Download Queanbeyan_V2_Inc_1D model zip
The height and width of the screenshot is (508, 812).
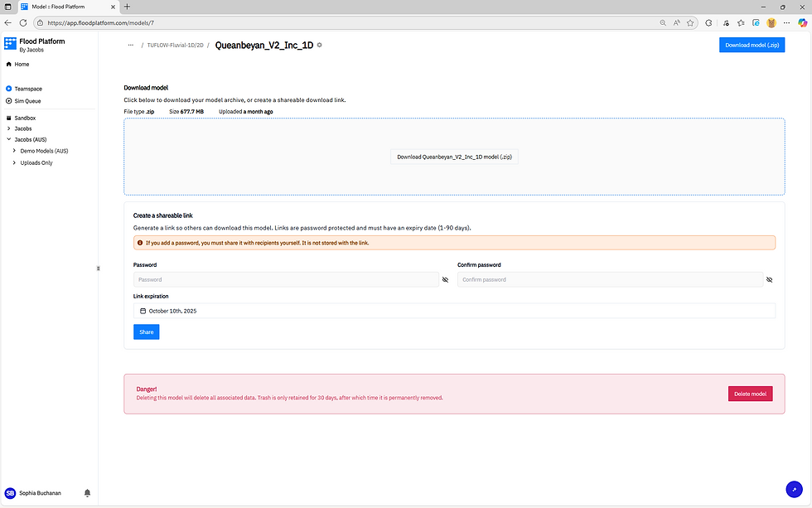point(454,157)
